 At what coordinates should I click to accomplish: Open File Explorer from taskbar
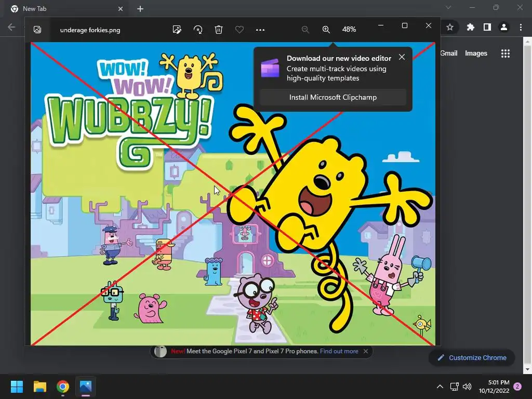click(39, 387)
